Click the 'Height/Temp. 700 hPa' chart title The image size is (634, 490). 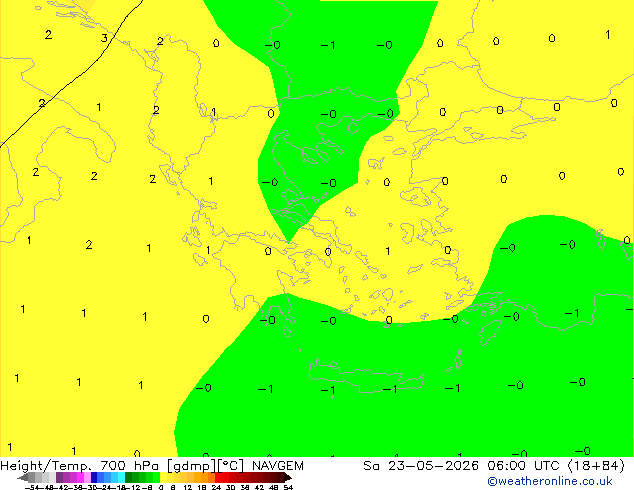[80, 466]
